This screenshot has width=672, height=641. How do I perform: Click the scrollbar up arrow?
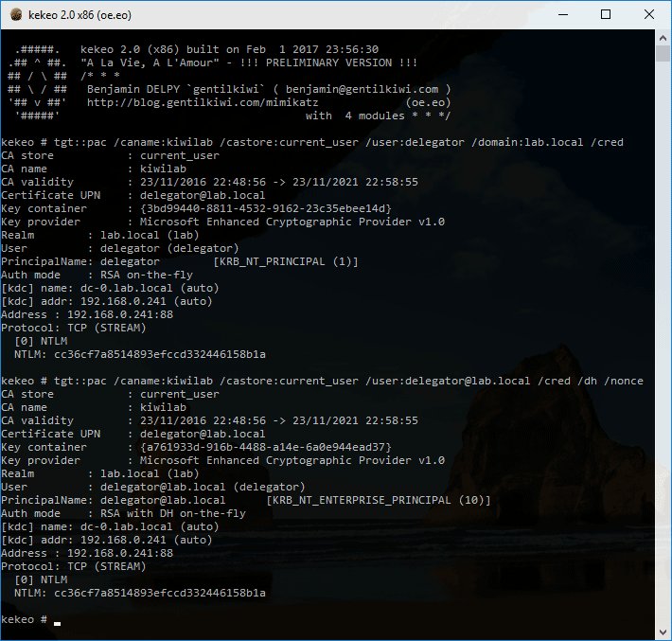pos(663,38)
